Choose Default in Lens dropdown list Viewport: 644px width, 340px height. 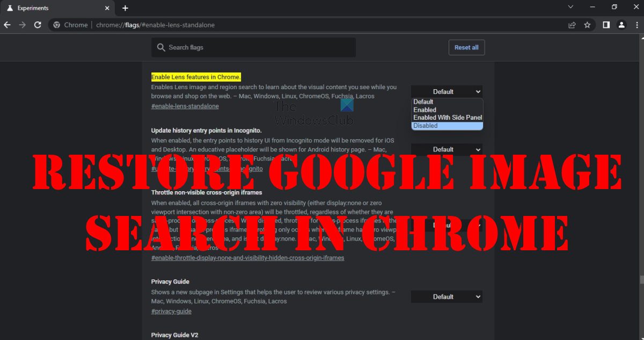447,102
